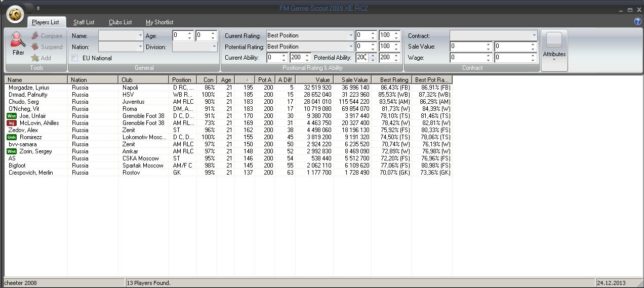Open the blue Help icon

tap(637, 21)
